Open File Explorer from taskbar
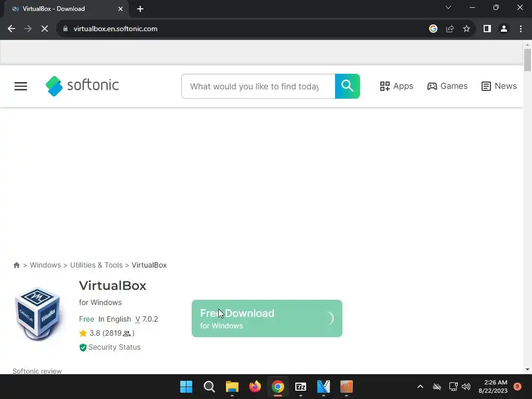The height and width of the screenshot is (399, 532). (x=232, y=387)
